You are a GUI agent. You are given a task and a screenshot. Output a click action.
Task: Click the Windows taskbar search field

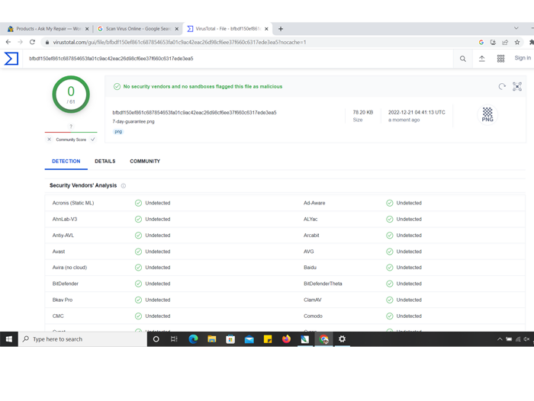pos(82,339)
